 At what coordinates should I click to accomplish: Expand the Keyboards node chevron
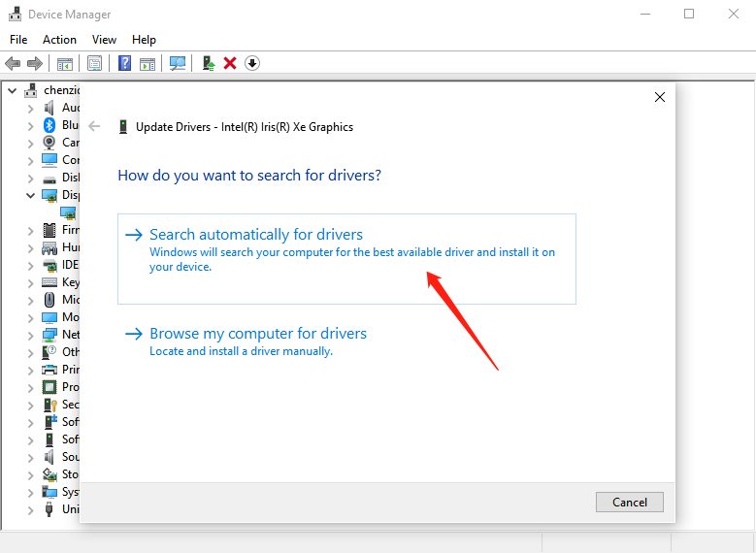pos(31,283)
